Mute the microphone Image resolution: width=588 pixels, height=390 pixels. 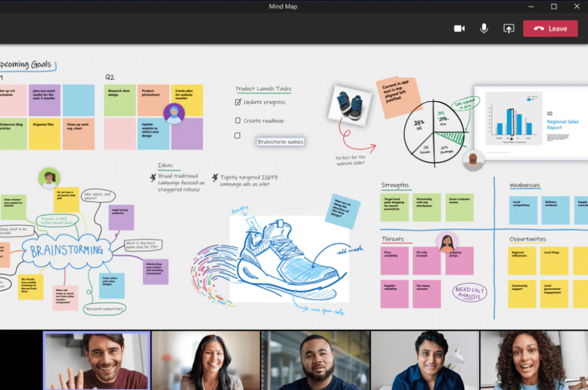tap(484, 29)
